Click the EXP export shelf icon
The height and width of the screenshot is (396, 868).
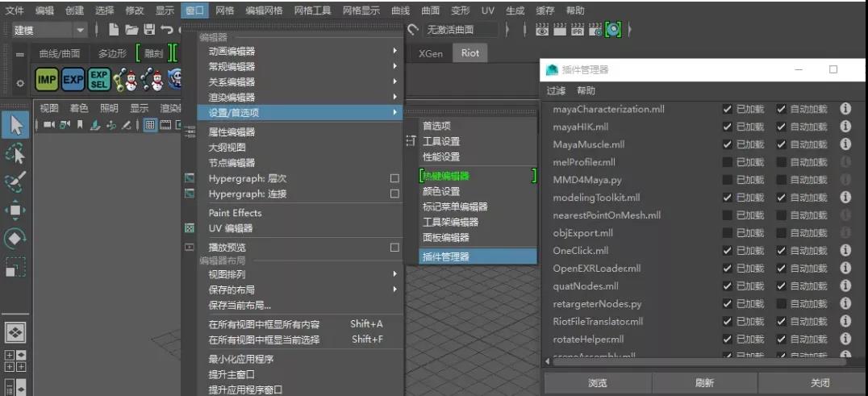73,79
